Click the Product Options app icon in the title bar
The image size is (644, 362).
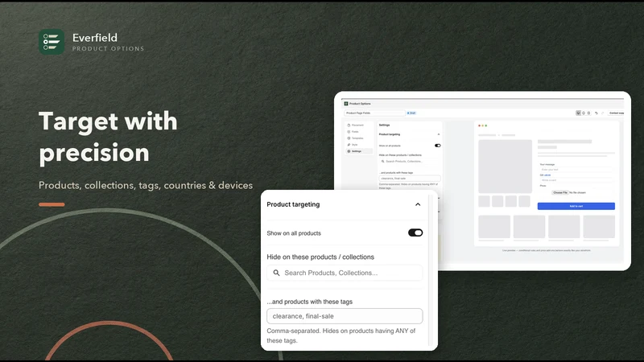tap(346, 104)
